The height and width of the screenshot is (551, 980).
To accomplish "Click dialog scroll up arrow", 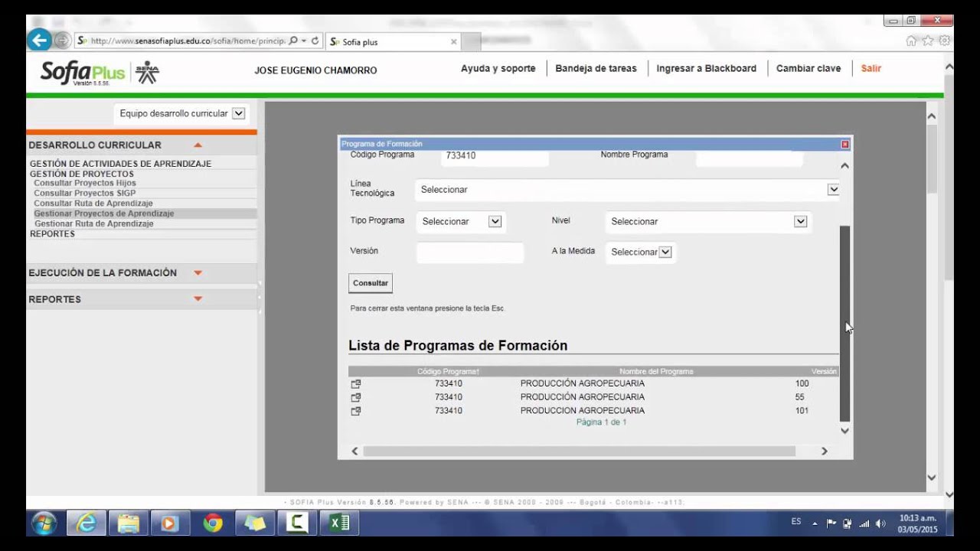I will click(x=844, y=165).
